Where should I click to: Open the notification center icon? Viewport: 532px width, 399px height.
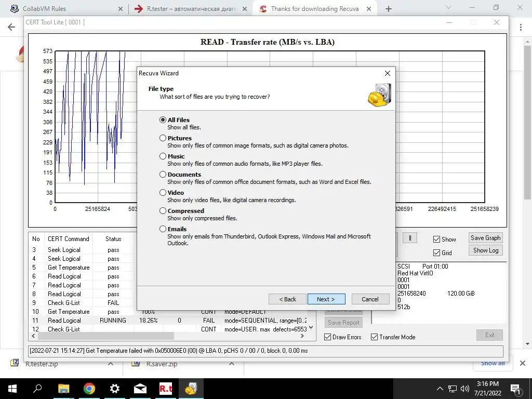[x=516, y=390]
